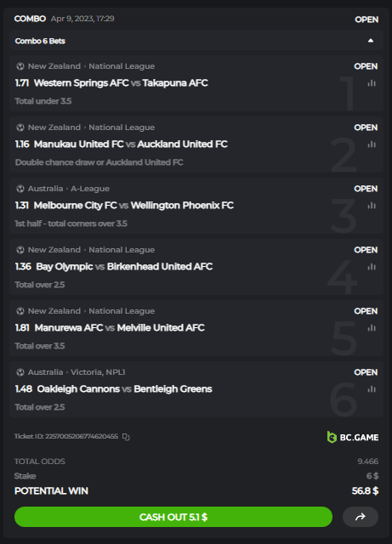This screenshot has height=544, width=392.
Task: Click the Australia A-League breadcrumb
Action: pyautogui.click(x=68, y=189)
